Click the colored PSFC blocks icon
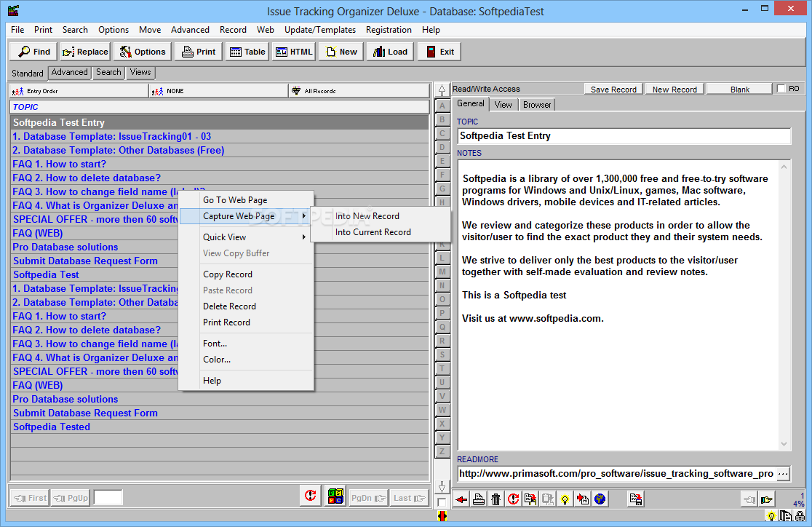Image resolution: width=812 pixels, height=527 pixels. coord(335,496)
